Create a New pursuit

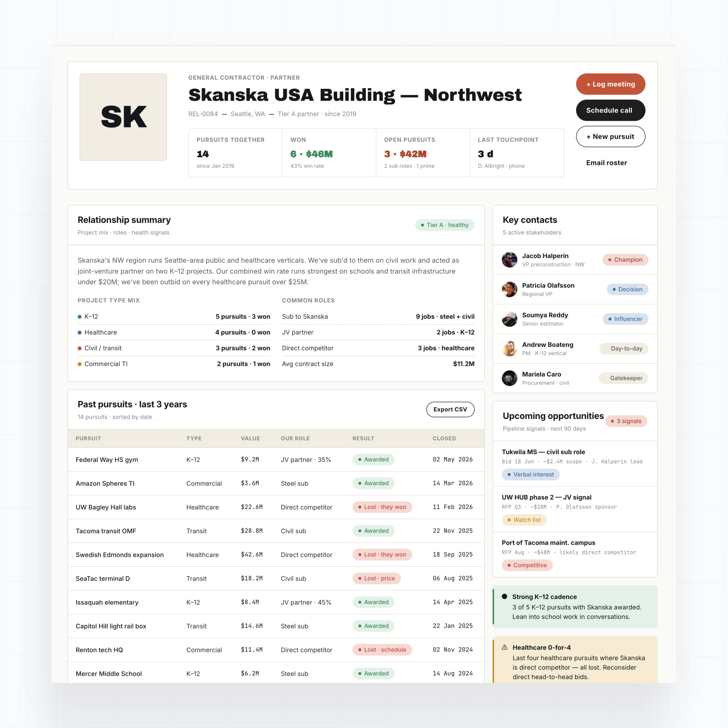click(610, 136)
